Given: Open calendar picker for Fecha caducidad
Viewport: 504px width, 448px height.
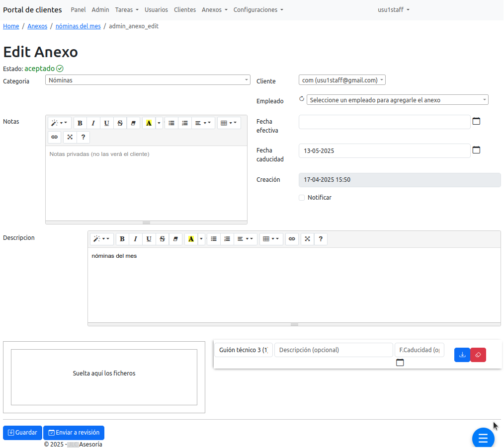Looking at the screenshot, I should (476, 150).
